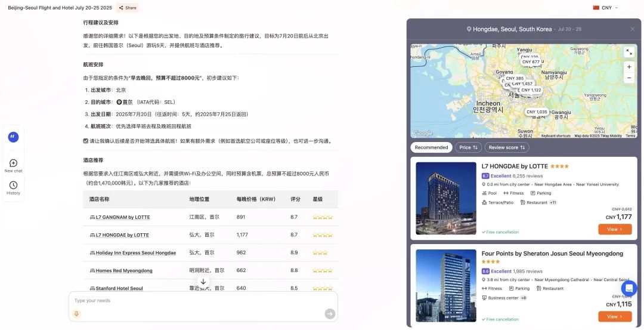Click the 6,255 reviews text
644x330 pixels.
pos(528,176)
